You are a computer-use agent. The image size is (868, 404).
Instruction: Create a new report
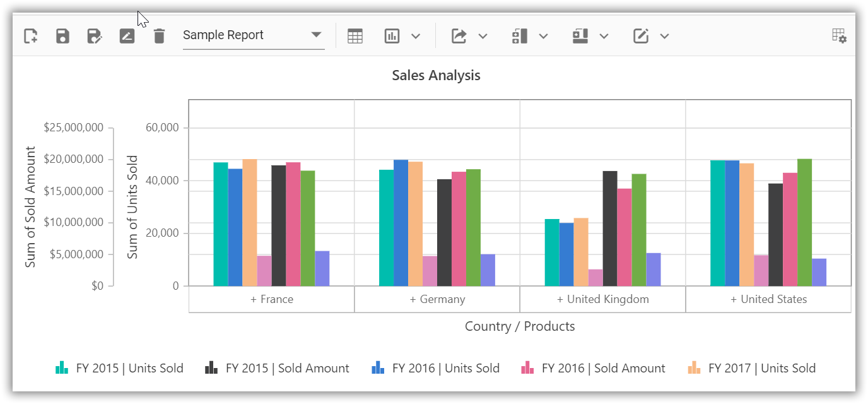[x=30, y=35]
